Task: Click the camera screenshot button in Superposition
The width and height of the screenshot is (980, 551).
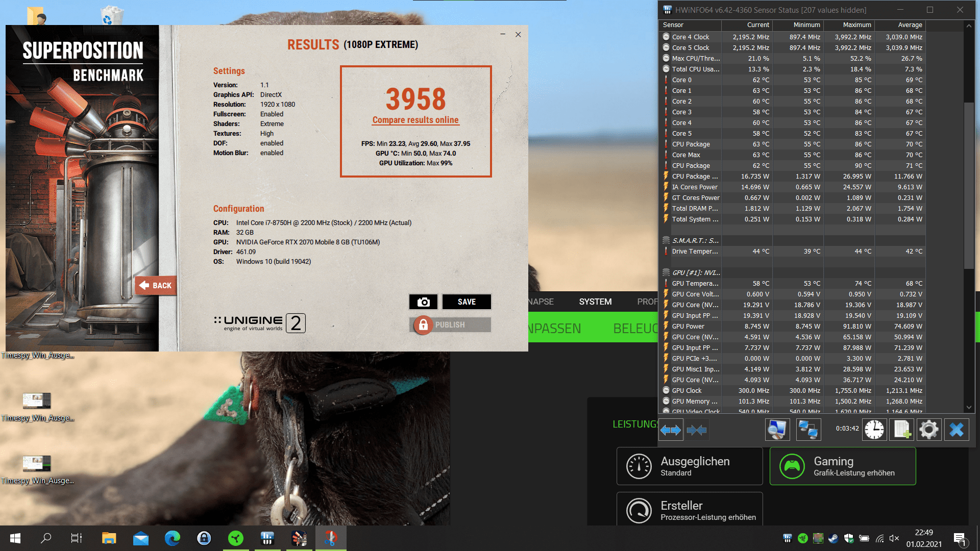Action: point(423,302)
